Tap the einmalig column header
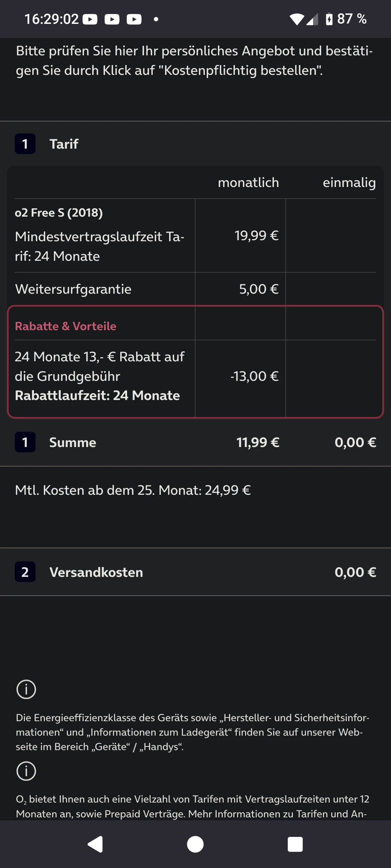This screenshot has width=391, height=868. tap(349, 183)
